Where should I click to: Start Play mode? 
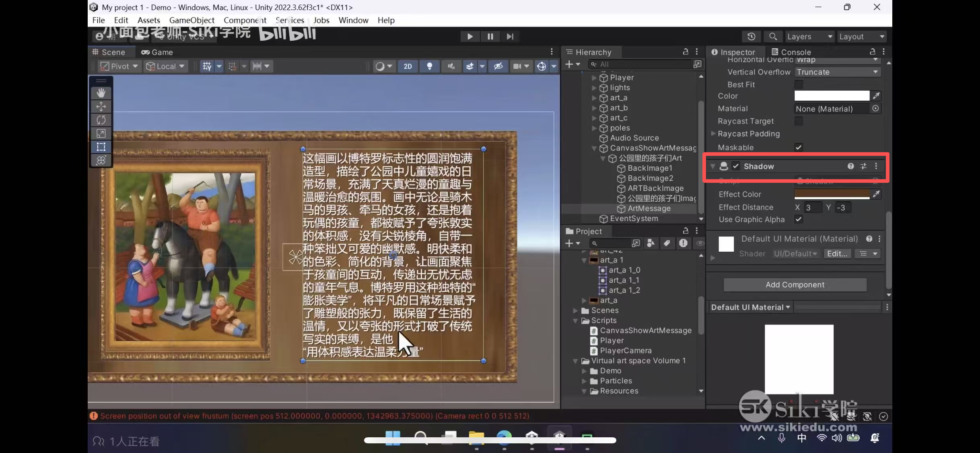point(470,37)
